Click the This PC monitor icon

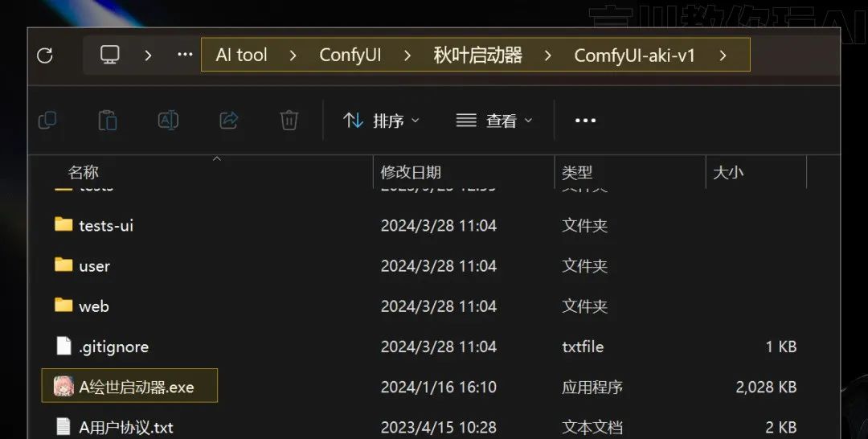(x=109, y=55)
